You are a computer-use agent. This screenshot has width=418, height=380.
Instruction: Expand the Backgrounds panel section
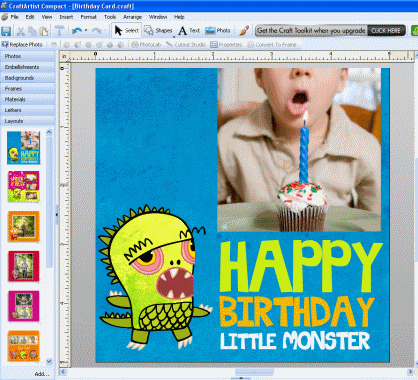pyautogui.click(x=28, y=78)
